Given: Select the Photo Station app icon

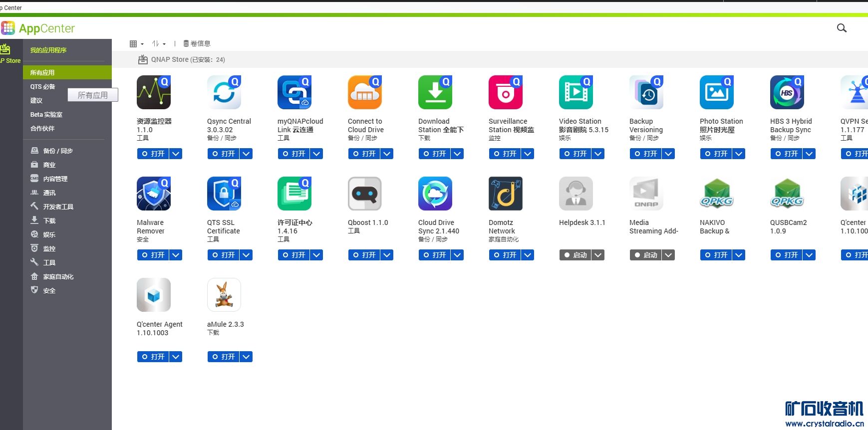Looking at the screenshot, I should pyautogui.click(x=717, y=92).
